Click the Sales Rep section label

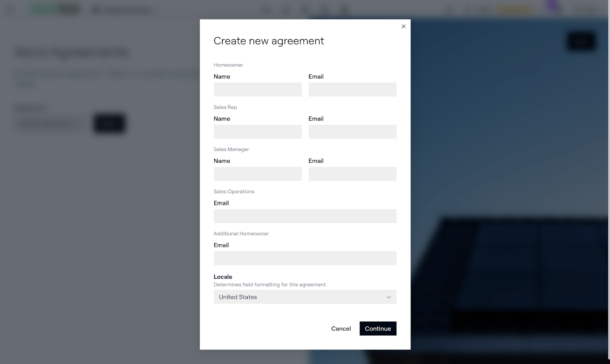click(225, 107)
